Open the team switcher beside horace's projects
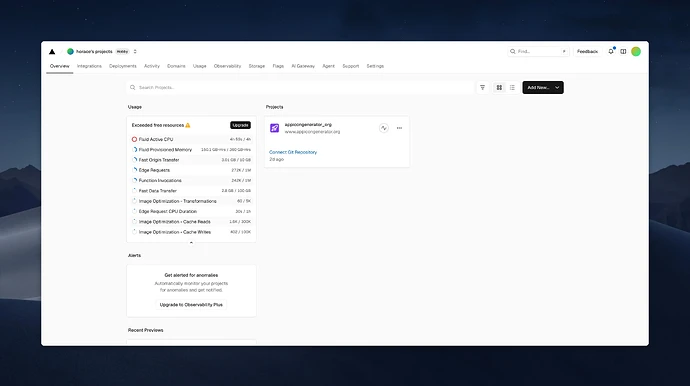 point(135,51)
